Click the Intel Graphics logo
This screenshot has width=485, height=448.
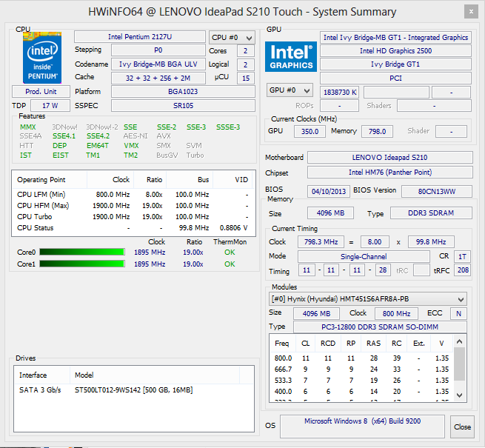click(x=291, y=56)
